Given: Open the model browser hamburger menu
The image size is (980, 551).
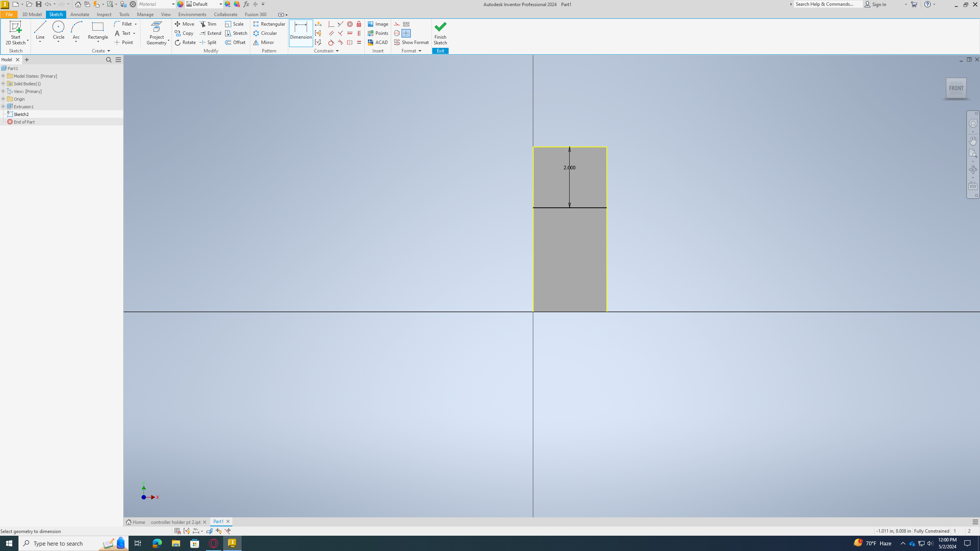Looking at the screenshot, I should 118,60.
